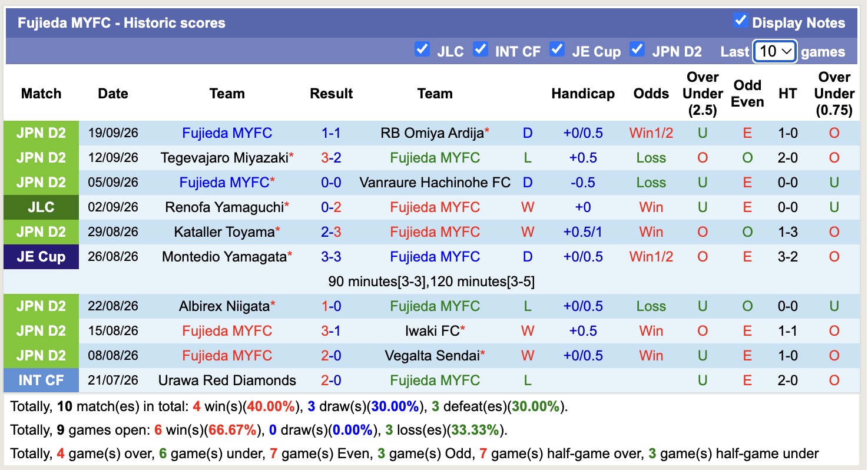Click Fujieda MYFC in the 19/09/26 row
Image resolution: width=868 pixels, height=470 pixels.
(227, 133)
